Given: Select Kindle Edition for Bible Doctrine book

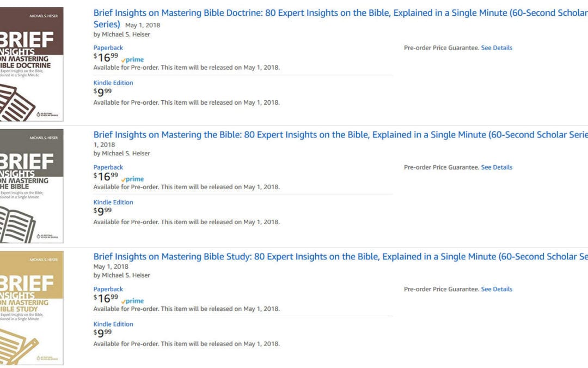Looking at the screenshot, I should coord(113,83).
